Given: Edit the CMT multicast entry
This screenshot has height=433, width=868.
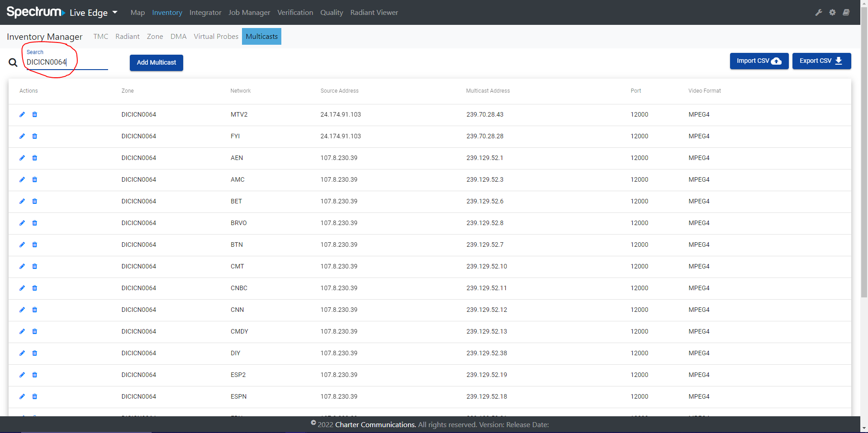Looking at the screenshot, I should (22, 266).
